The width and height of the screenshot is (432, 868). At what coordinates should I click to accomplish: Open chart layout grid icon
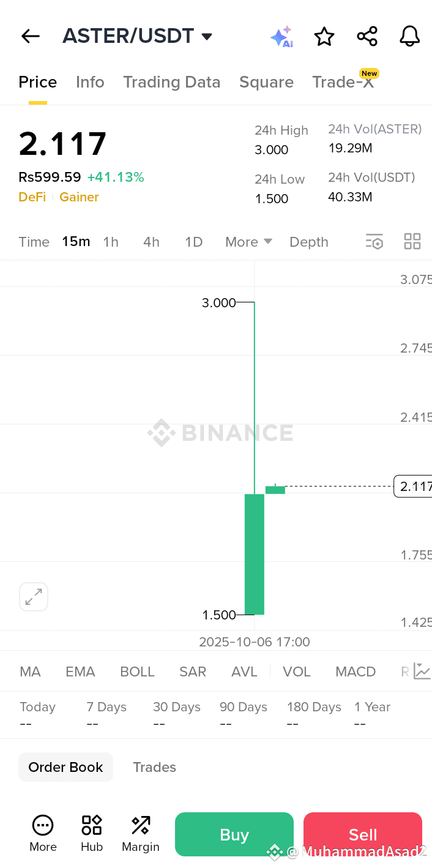412,242
